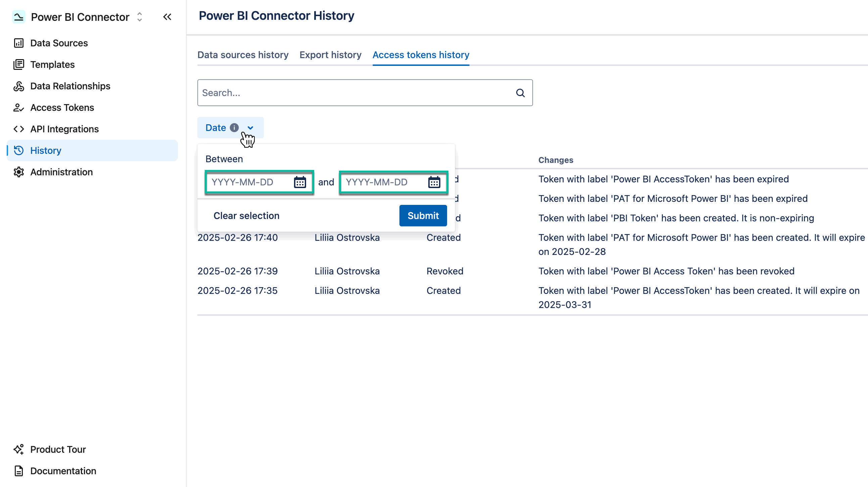Select the Data Sources sidebar icon
868x487 pixels.
pyautogui.click(x=18, y=43)
